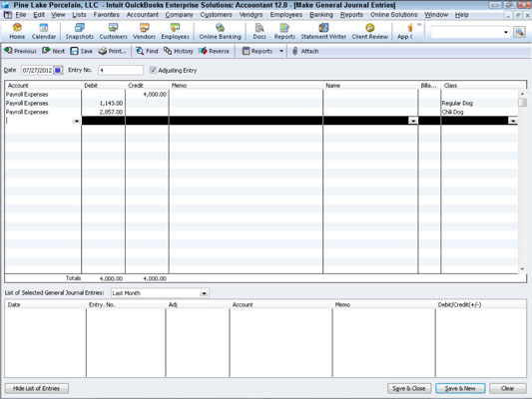Open the date picker calendar icon
The image size is (532, 399).
58,70
